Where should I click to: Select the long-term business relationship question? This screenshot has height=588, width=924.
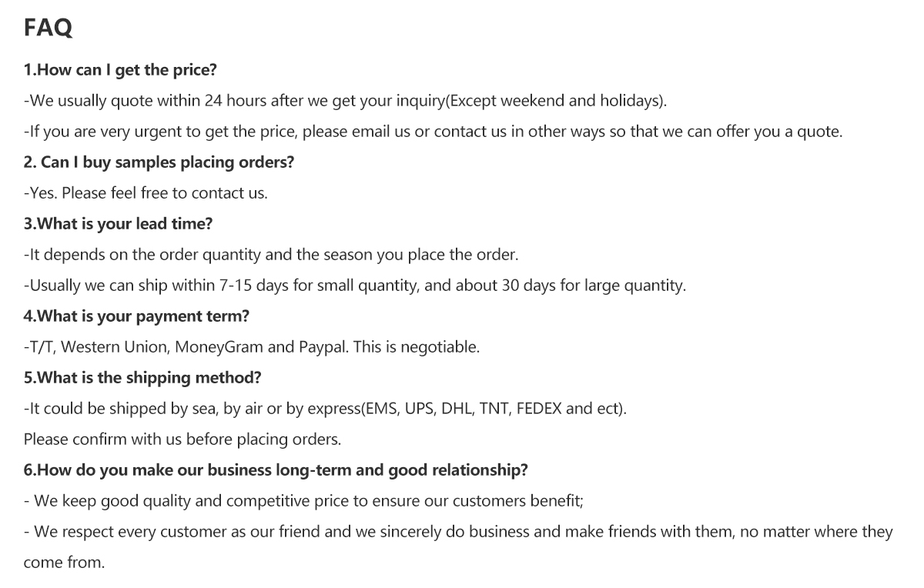point(276,470)
